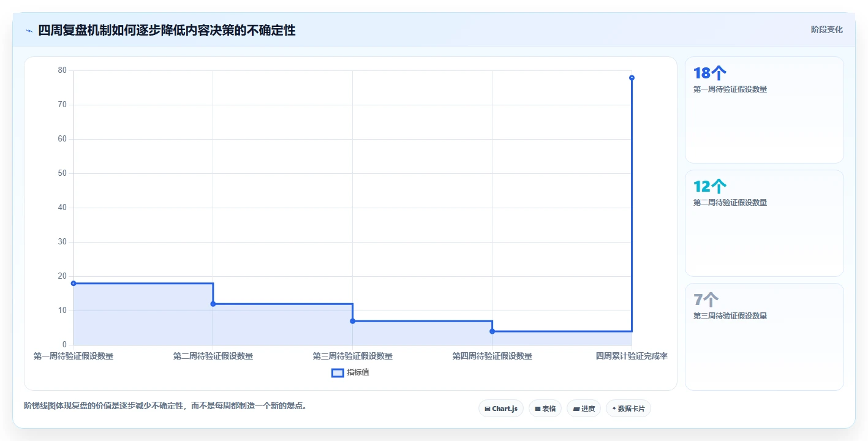Click the chart title about 四周复盘机制
Viewport: 868px width, 441px height.
[167, 30]
